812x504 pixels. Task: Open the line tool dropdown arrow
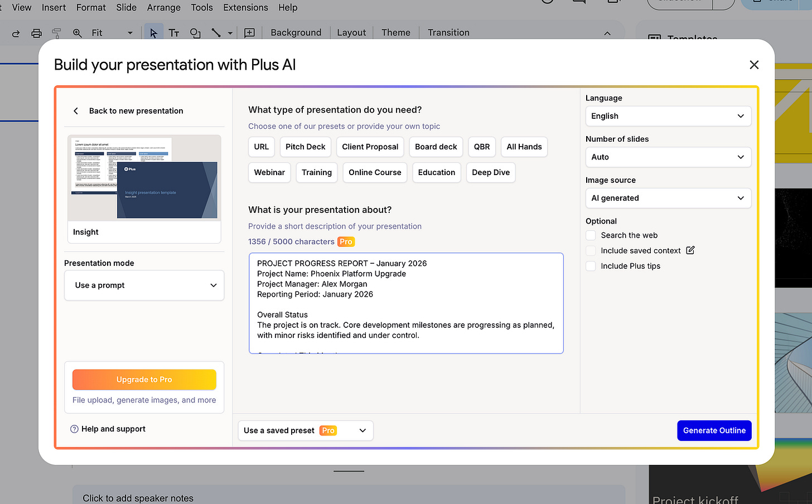click(x=230, y=33)
